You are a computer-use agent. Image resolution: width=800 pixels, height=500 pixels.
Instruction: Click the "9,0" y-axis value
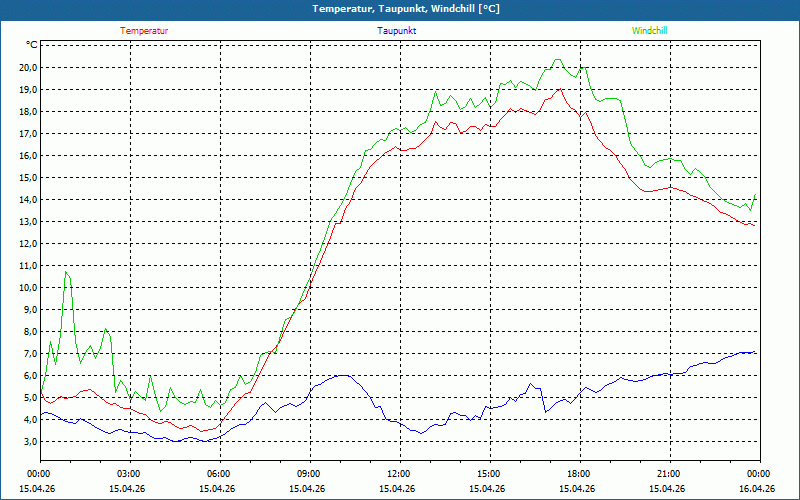click(x=31, y=310)
